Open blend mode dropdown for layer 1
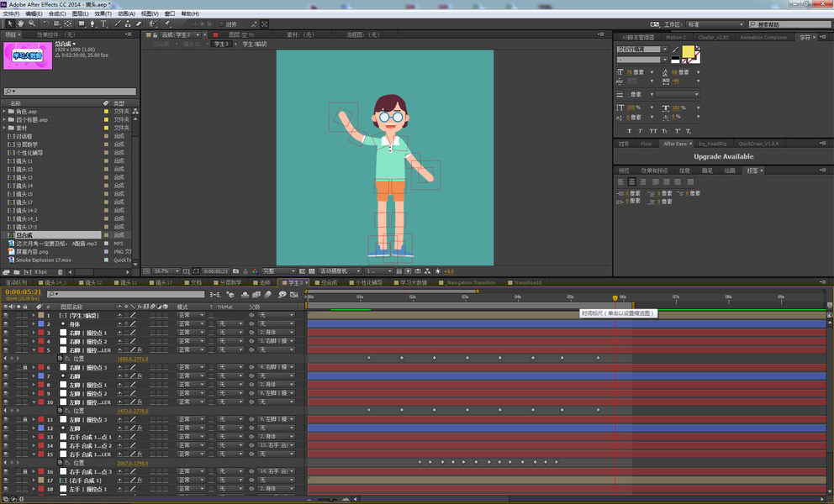 point(190,315)
